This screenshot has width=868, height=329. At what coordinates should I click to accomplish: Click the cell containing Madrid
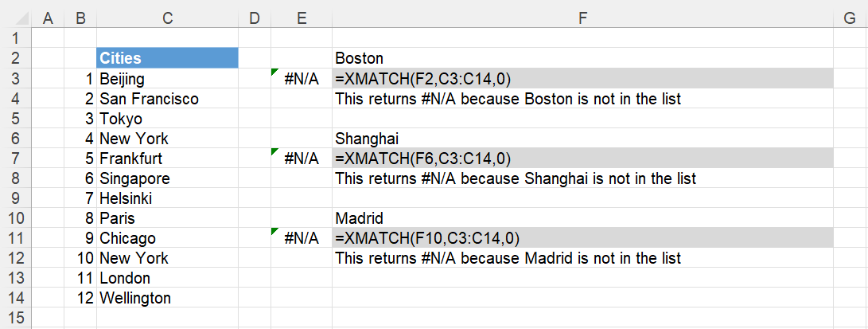pos(582,217)
